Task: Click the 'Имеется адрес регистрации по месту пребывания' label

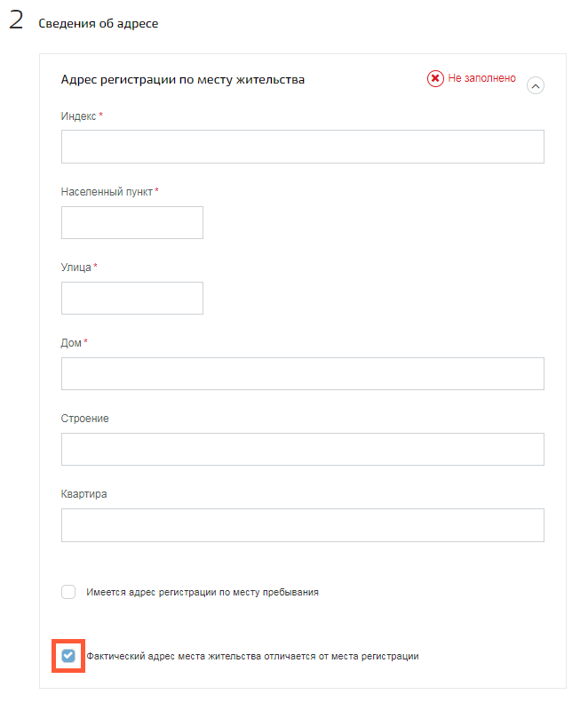Action: (x=203, y=592)
